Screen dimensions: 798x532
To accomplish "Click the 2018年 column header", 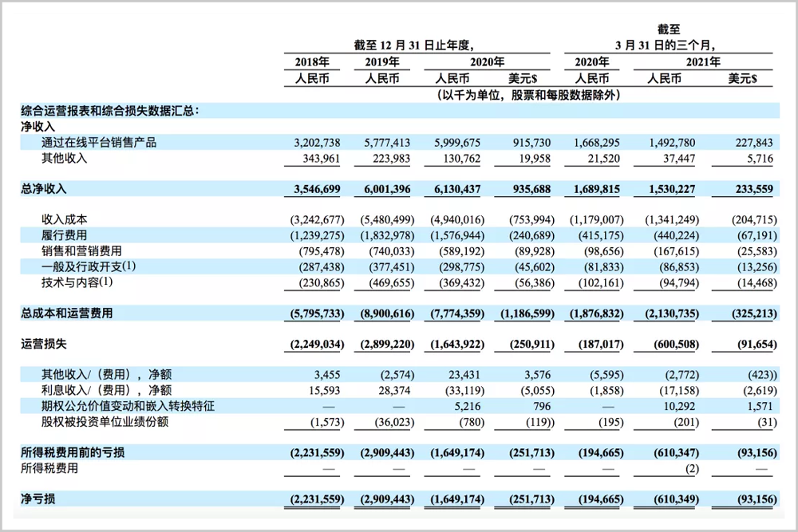I will (x=312, y=62).
